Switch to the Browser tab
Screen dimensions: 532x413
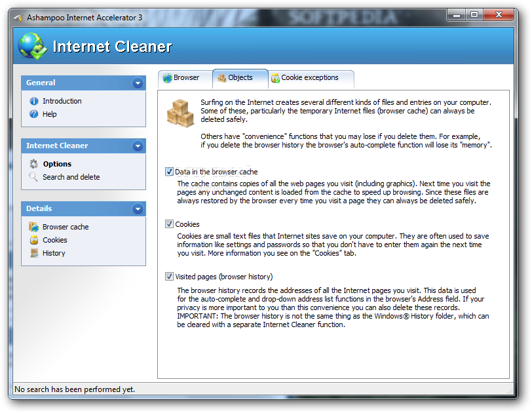coord(185,79)
